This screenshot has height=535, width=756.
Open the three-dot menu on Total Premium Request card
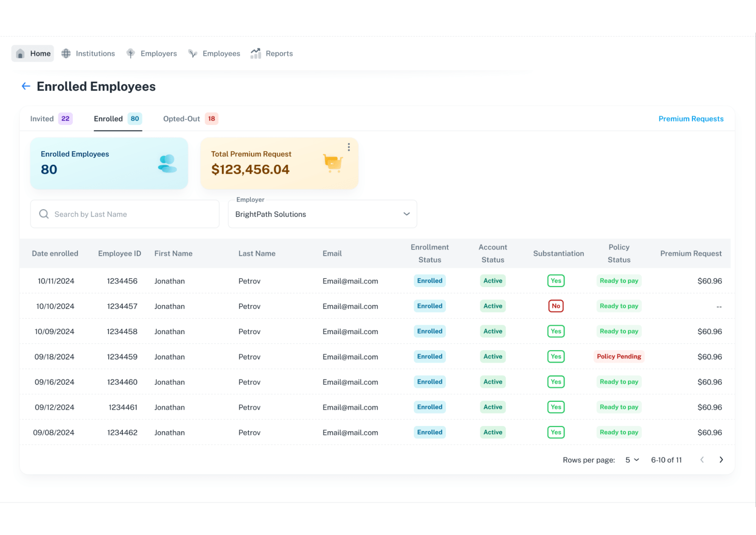click(349, 147)
